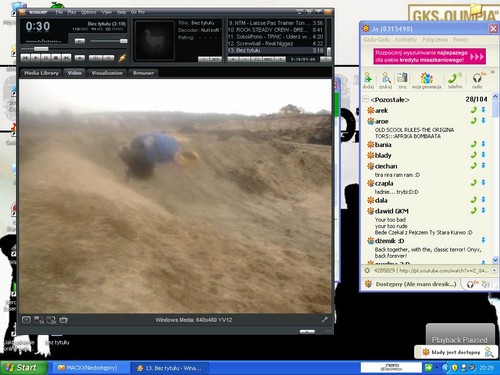The width and height of the screenshot is (500, 375).
Task: Skip to the next track
Action: point(66,58)
